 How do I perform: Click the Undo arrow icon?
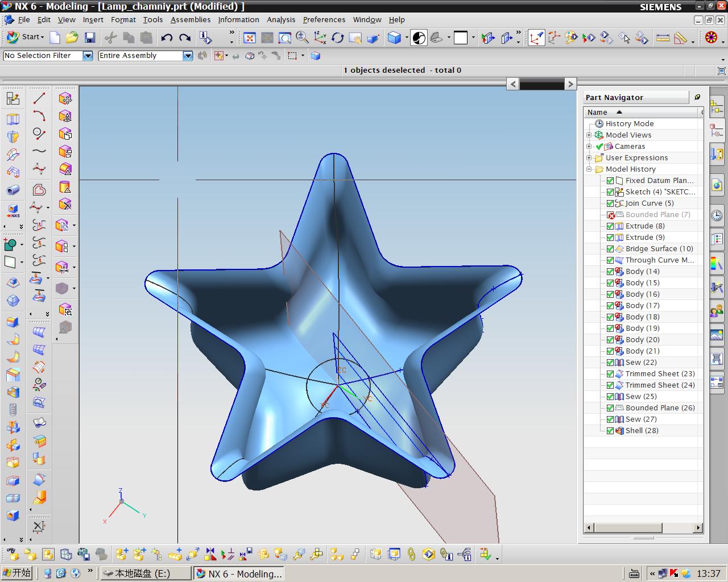pos(167,38)
